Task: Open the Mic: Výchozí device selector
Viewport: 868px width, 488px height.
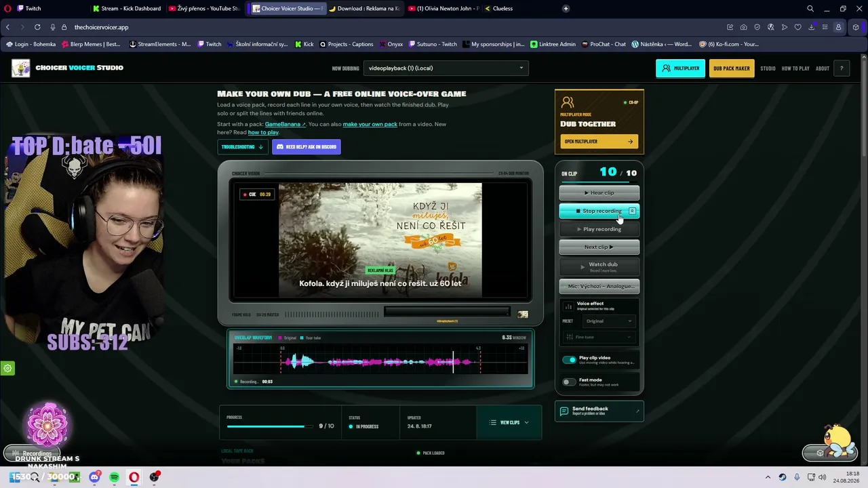Action: click(599, 286)
